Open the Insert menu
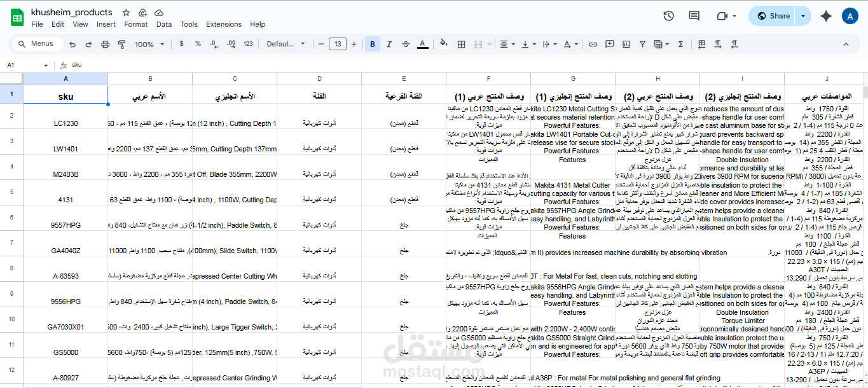The image size is (868, 388). tap(106, 24)
